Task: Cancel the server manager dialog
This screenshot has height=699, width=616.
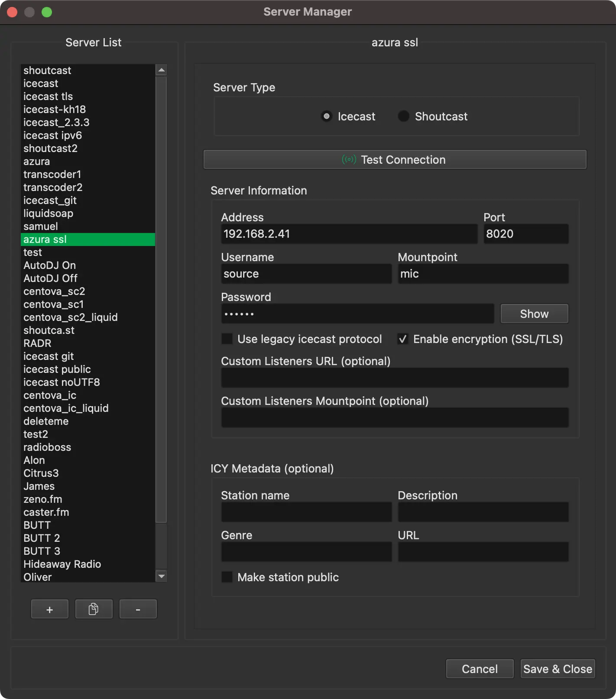Action: click(x=480, y=669)
